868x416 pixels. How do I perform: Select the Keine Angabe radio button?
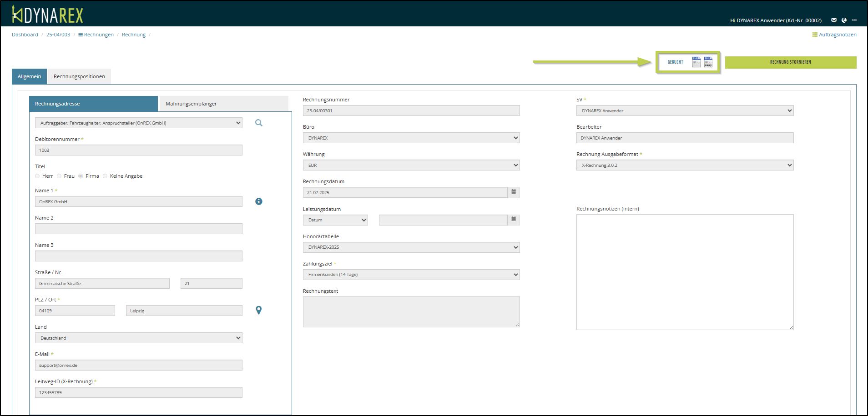[x=105, y=176]
